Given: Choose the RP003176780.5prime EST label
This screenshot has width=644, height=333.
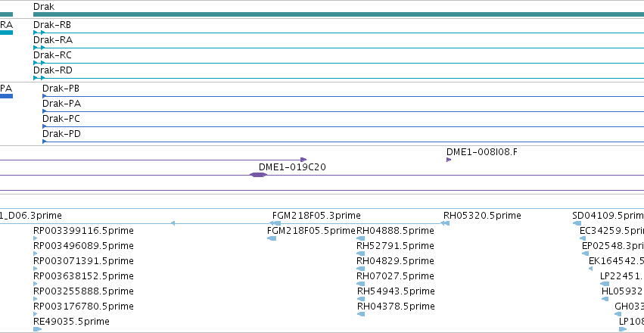Looking at the screenshot, I should click(83, 307).
